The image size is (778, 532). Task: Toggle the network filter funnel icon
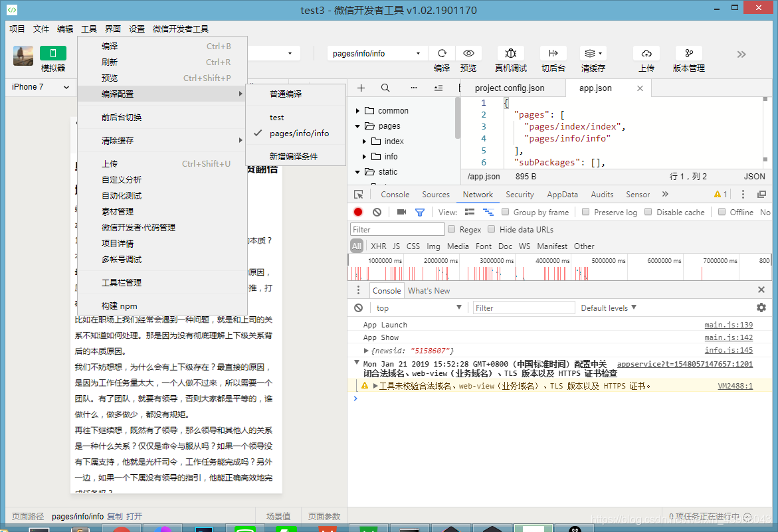(420, 213)
